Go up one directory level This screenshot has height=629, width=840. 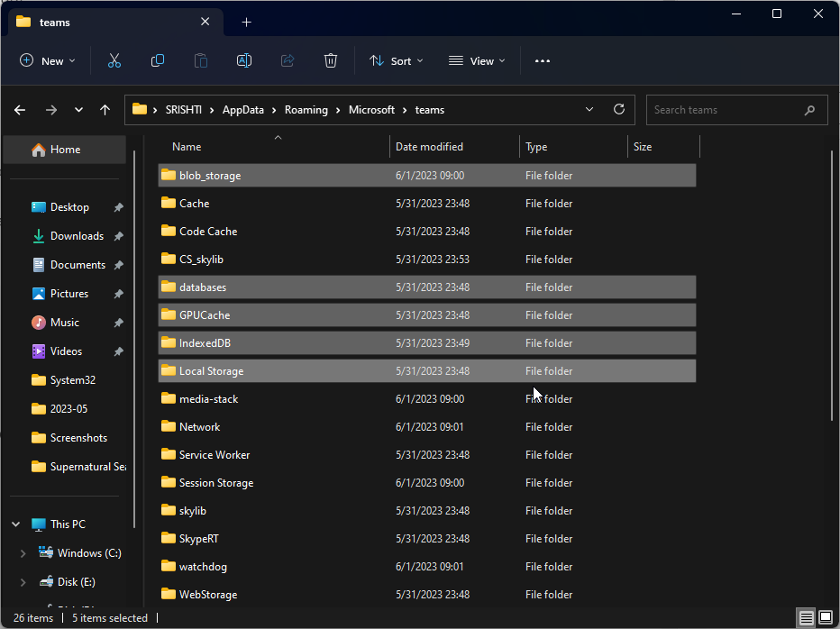(105, 110)
